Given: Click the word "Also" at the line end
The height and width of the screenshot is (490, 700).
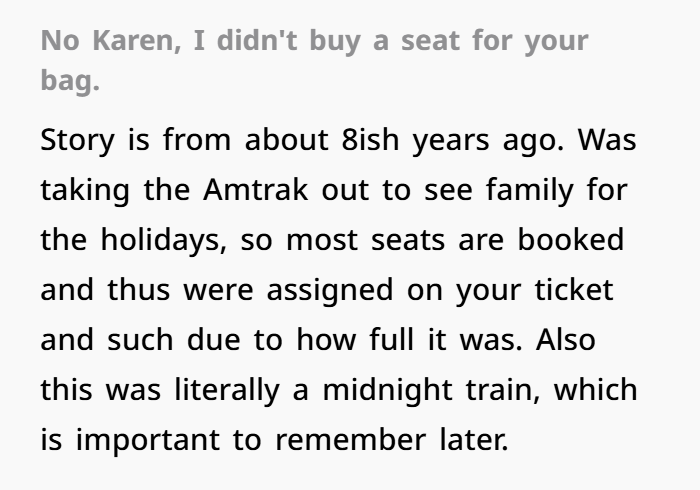Looking at the screenshot, I should [x=566, y=340].
